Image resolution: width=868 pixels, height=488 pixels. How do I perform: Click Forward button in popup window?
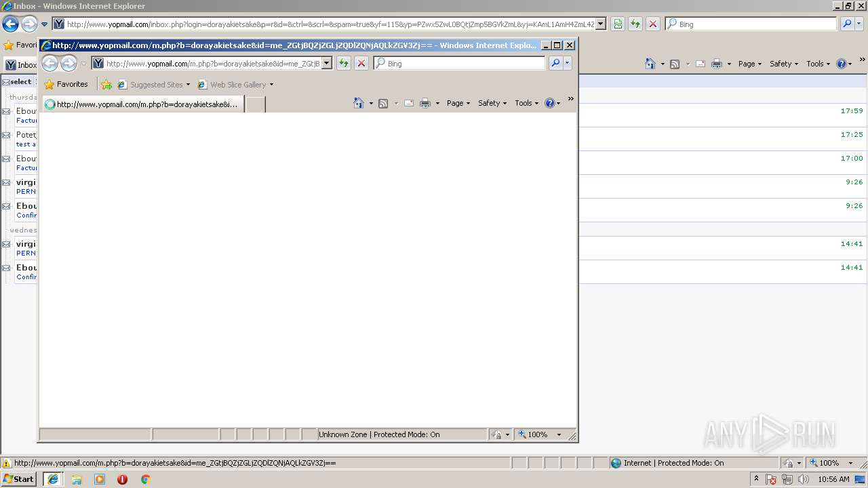coord(68,64)
